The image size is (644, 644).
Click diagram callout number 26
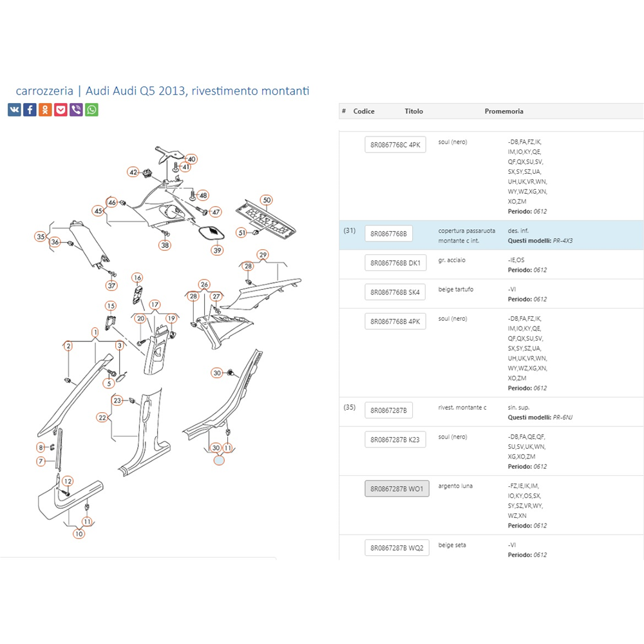point(204,284)
